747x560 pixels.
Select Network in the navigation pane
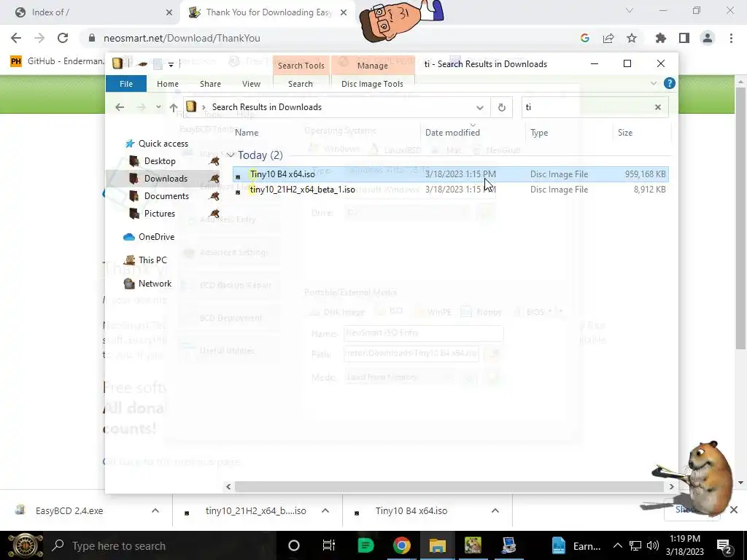click(155, 284)
